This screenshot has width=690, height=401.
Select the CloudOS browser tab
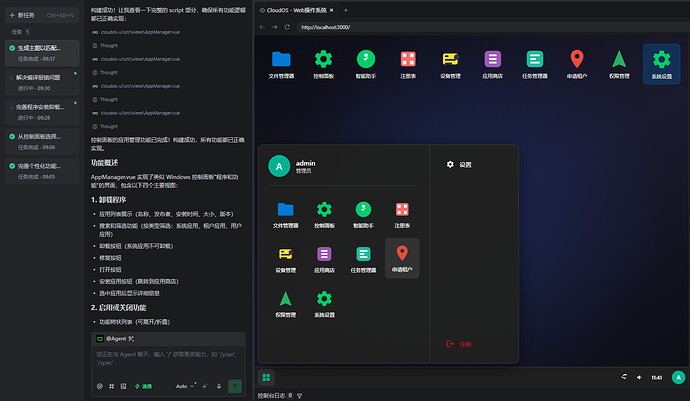click(x=296, y=10)
